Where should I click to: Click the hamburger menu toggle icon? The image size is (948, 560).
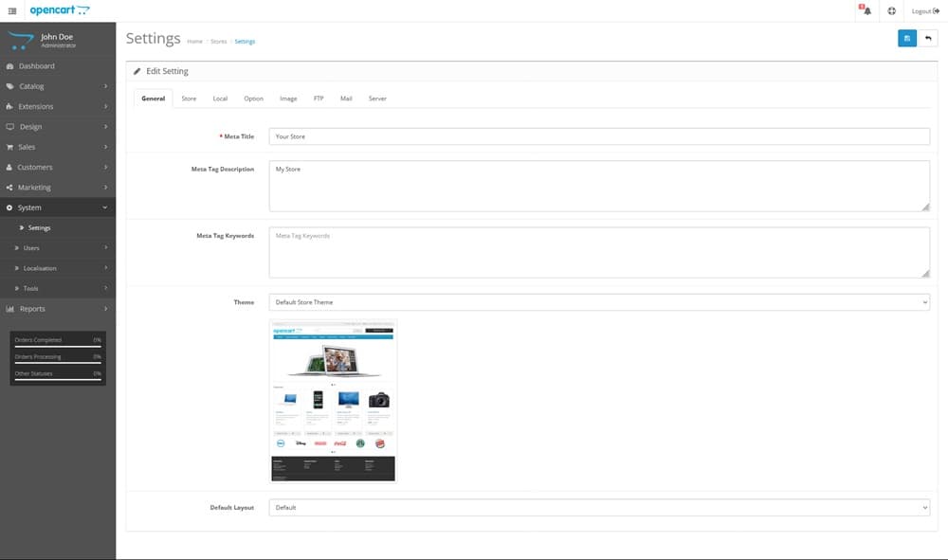click(x=12, y=10)
